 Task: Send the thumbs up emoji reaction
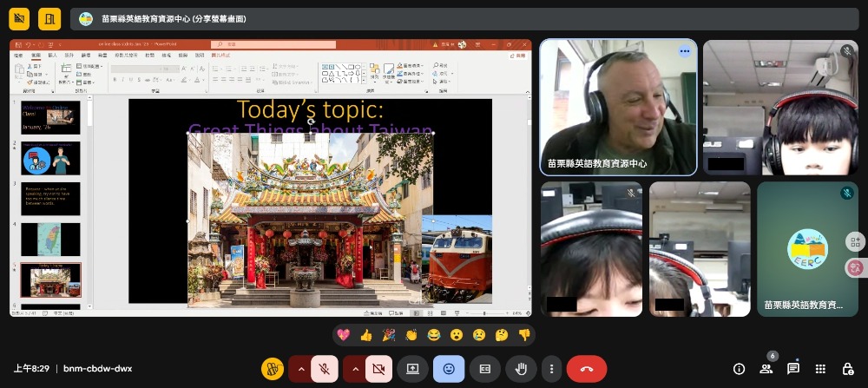pyautogui.click(x=365, y=334)
